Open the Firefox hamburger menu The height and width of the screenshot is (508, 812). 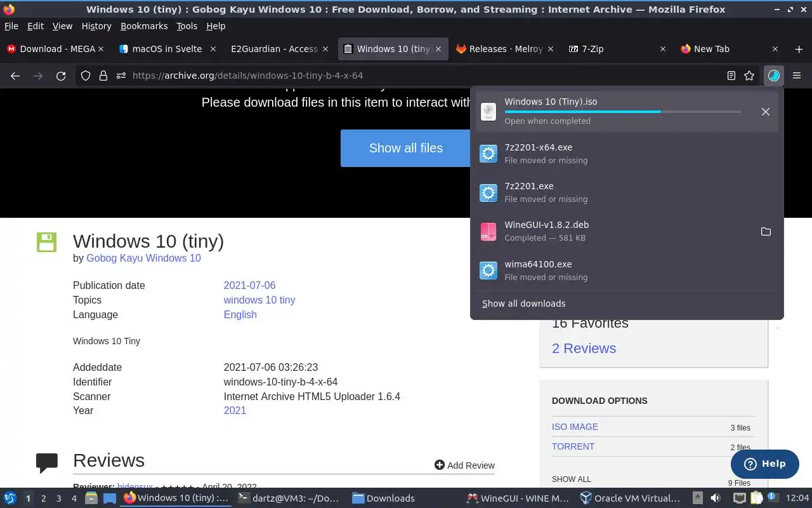point(797,76)
